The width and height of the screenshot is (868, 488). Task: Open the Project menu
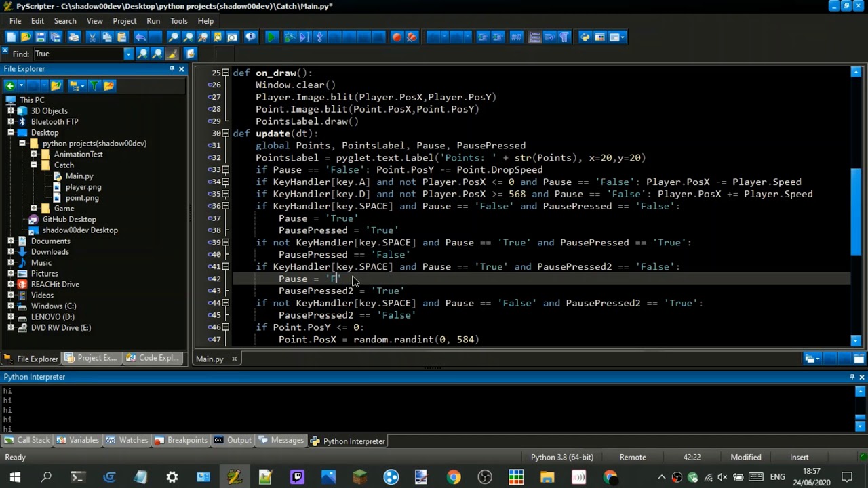click(125, 21)
